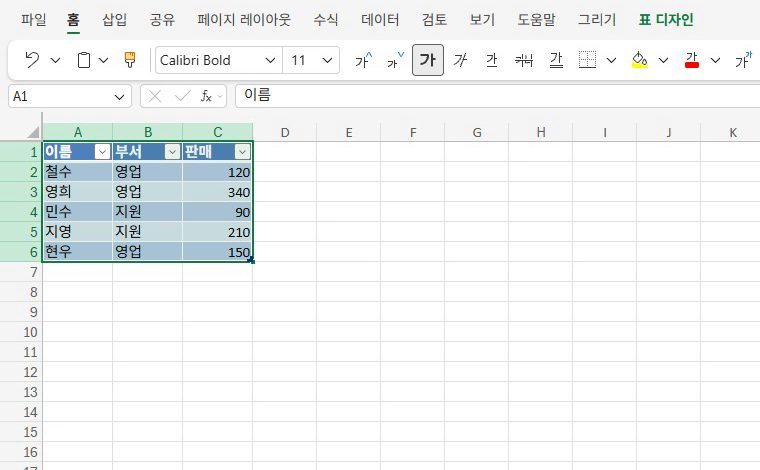
Task: Expand the Paste options arrow
Action: coord(103,61)
